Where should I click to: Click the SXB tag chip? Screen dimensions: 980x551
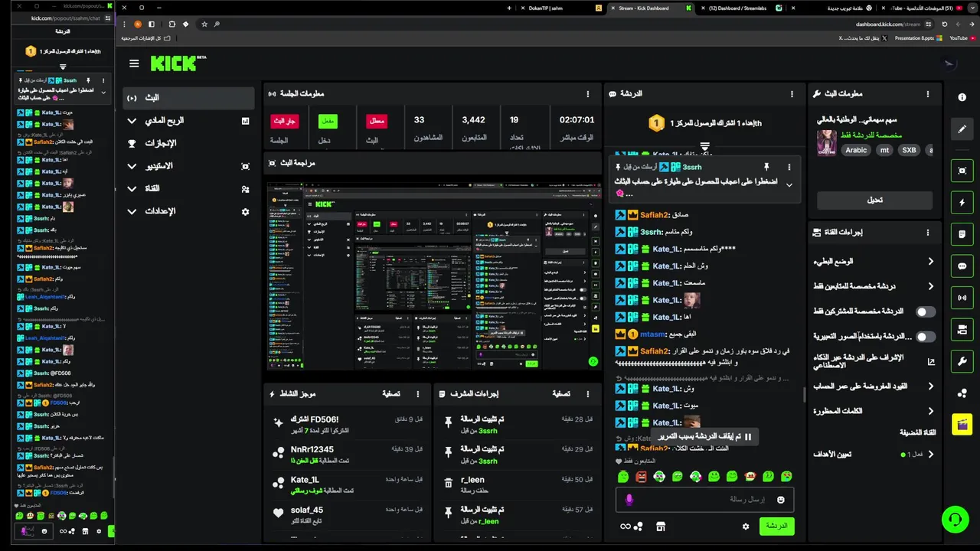[909, 150]
